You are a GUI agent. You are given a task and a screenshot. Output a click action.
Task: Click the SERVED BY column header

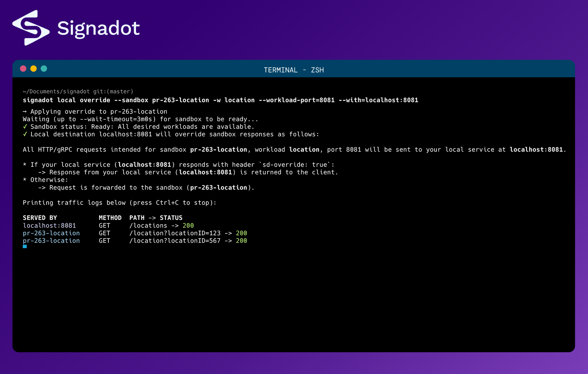[40, 217]
